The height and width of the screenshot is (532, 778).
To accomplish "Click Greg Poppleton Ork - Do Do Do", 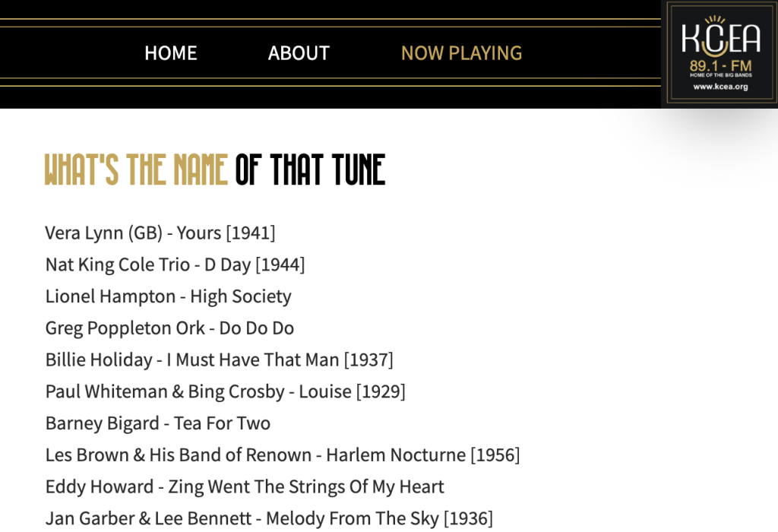I will [x=169, y=328].
